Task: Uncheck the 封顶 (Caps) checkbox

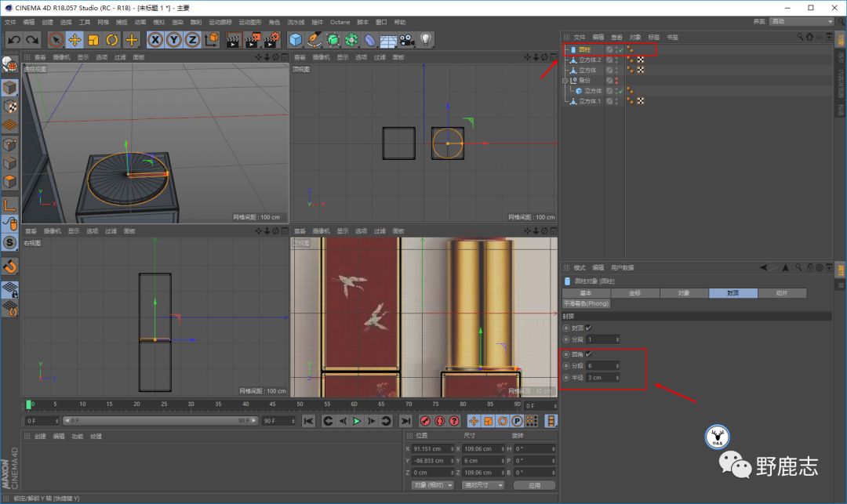Action: [x=588, y=328]
